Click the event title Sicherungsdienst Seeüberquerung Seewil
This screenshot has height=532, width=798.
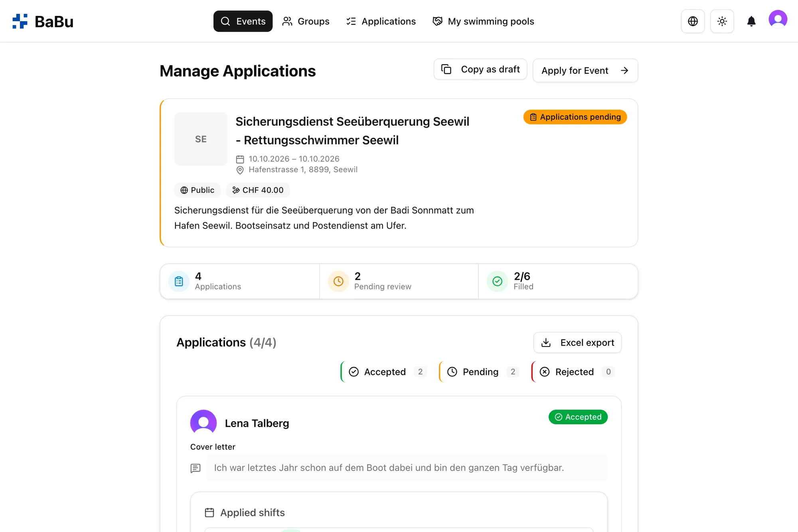(352, 131)
